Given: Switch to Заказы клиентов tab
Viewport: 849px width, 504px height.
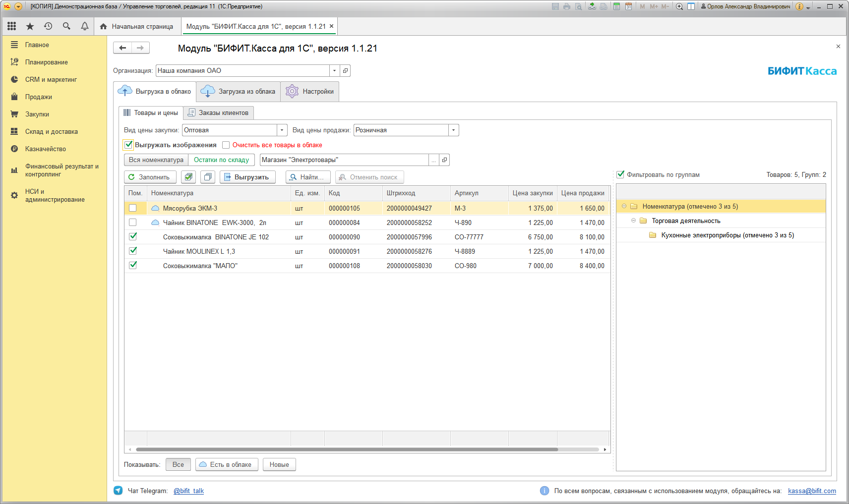Looking at the screenshot, I should pos(219,113).
